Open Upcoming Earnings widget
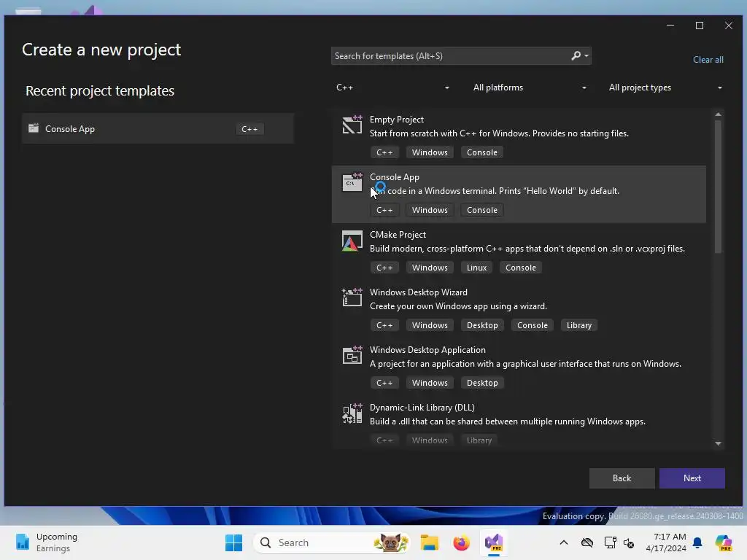 click(47, 542)
